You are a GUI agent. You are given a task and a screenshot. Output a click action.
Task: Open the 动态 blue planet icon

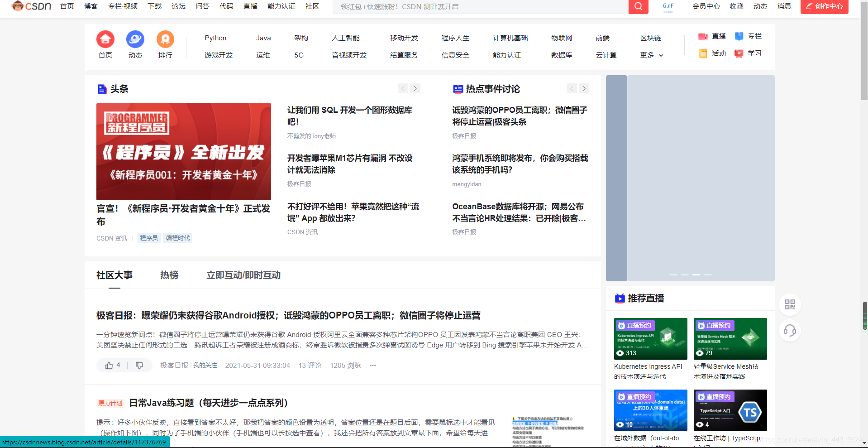click(135, 39)
